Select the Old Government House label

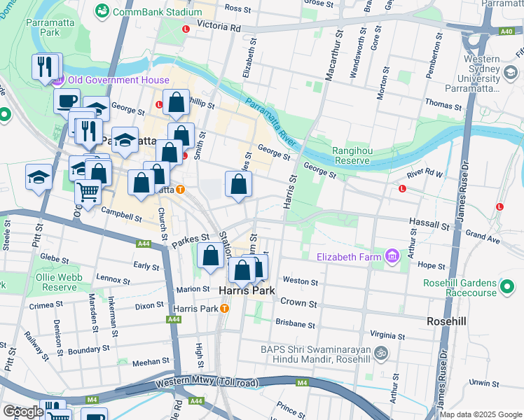pos(118,80)
